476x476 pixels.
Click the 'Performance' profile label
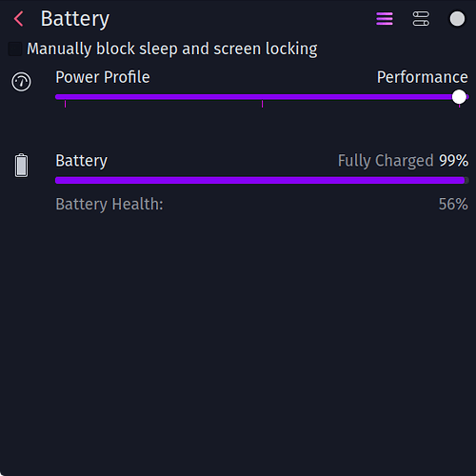(422, 77)
